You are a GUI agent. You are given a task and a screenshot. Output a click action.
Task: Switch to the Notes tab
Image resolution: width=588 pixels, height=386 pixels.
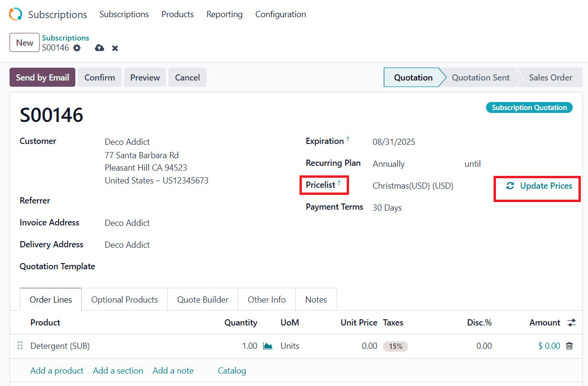(x=316, y=300)
